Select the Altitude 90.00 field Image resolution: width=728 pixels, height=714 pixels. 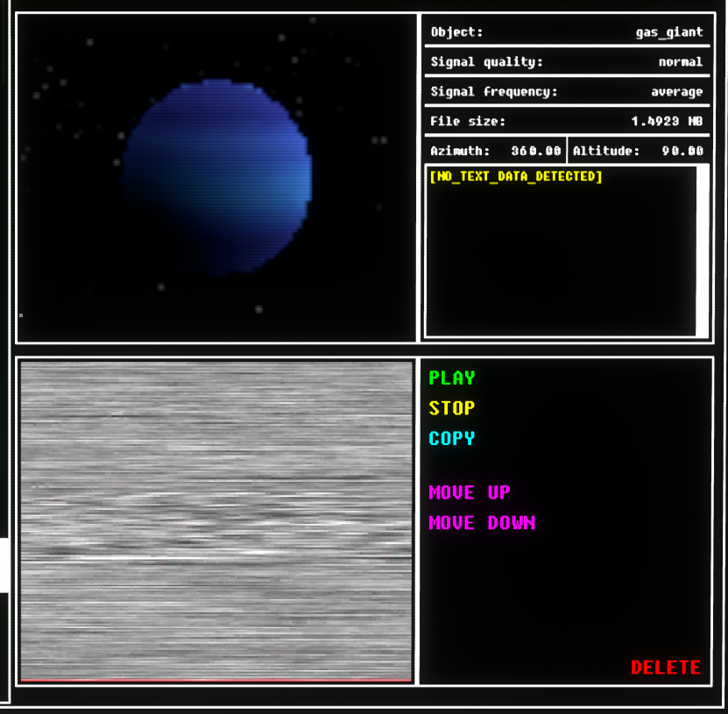tap(638, 151)
